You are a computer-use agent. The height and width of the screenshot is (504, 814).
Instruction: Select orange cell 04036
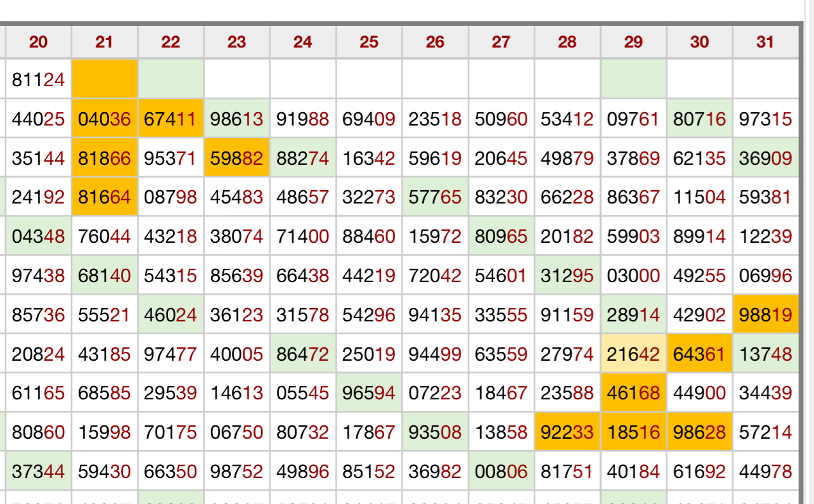[x=105, y=119]
